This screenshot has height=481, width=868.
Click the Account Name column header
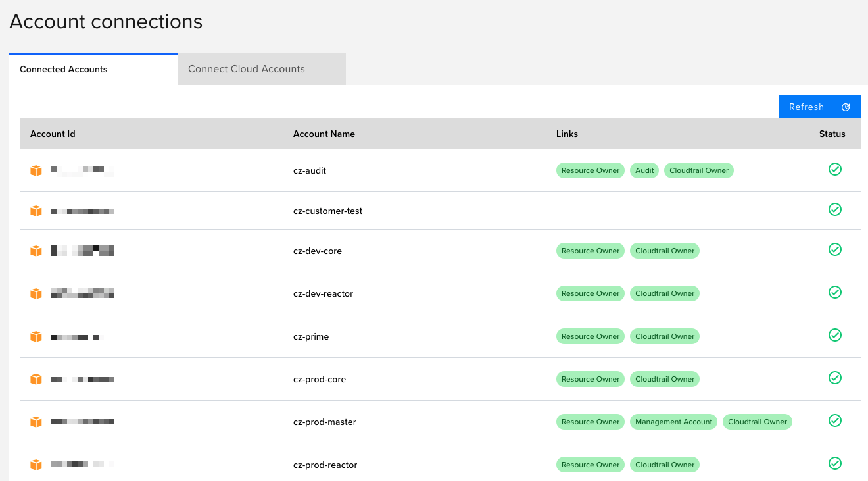[324, 134]
